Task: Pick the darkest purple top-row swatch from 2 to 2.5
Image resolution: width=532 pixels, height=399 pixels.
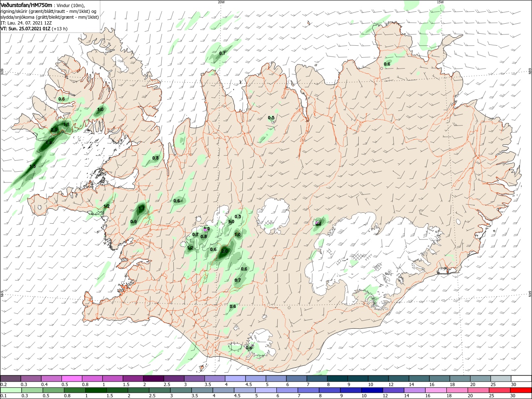Action: click(154, 379)
